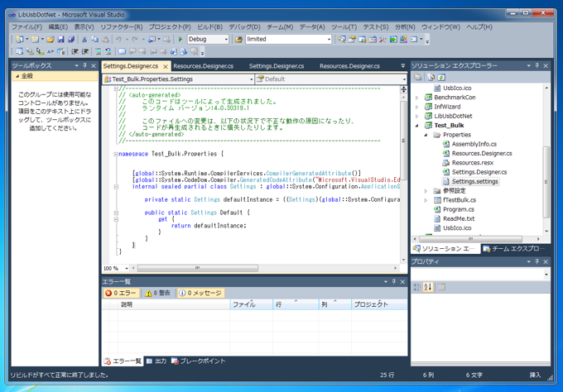Toggle the 0 エラー errors filter
Viewport: 563px width, 392px height.
click(121, 293)
